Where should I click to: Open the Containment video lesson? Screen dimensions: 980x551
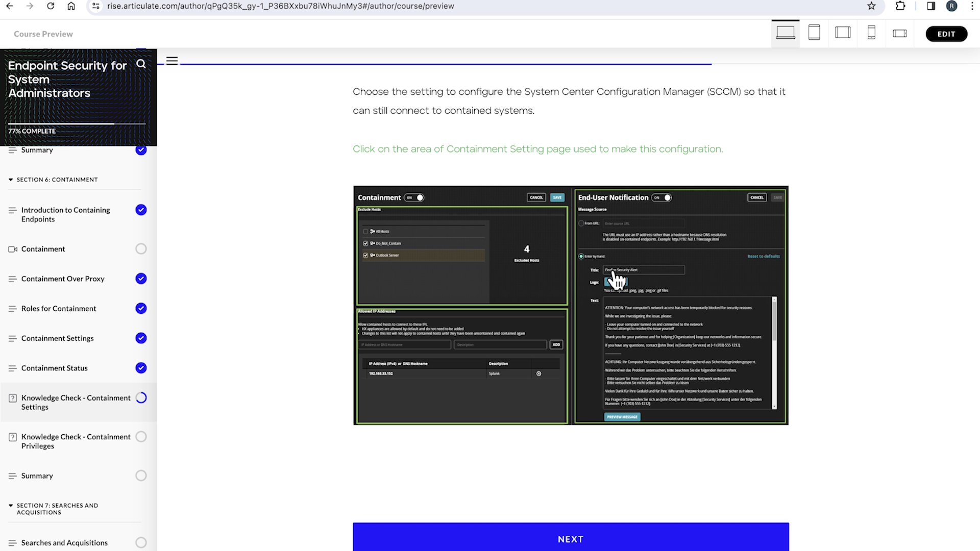pos(43,249)
